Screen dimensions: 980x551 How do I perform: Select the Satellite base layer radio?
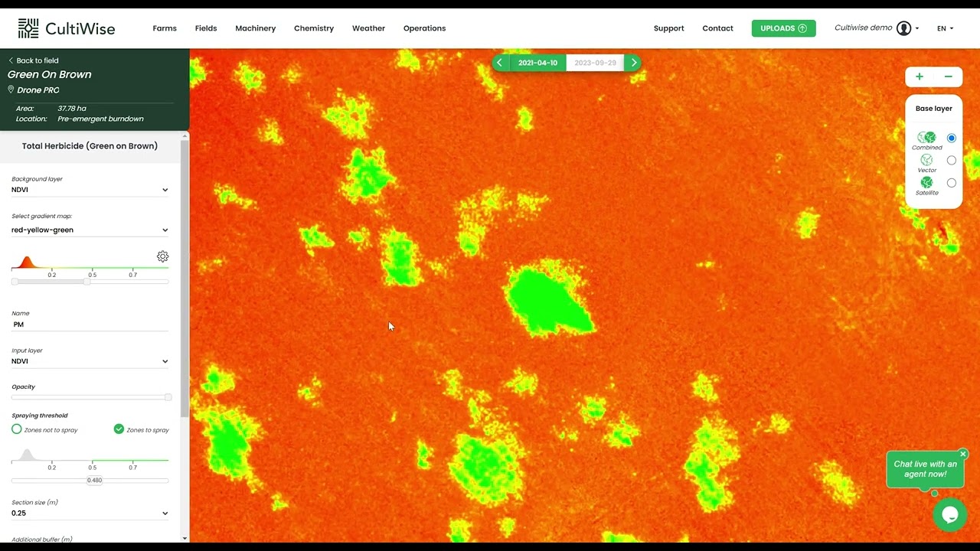click(952, 182)
